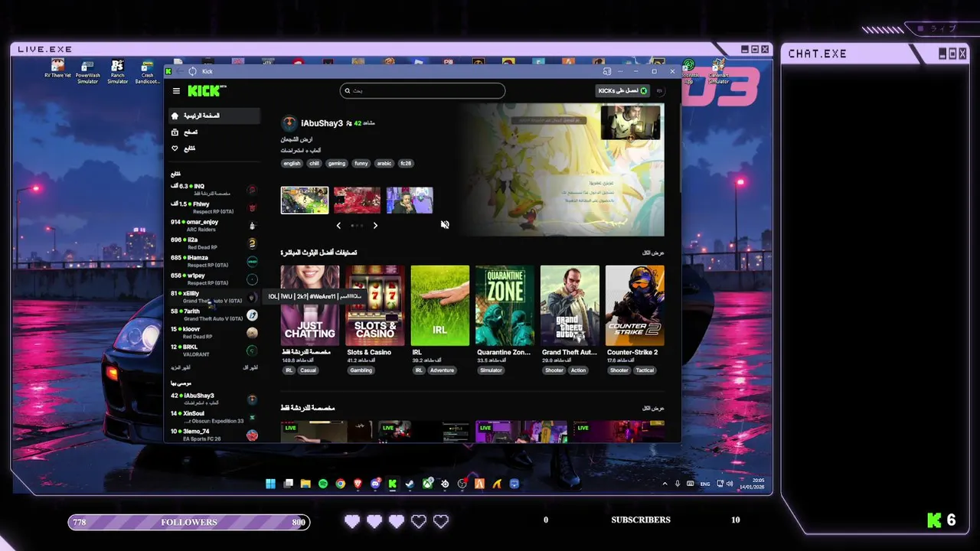Image resolution: width=980 pixels, height=551 pixels.
Task: Select the fc26 tag
Action: 406,163
